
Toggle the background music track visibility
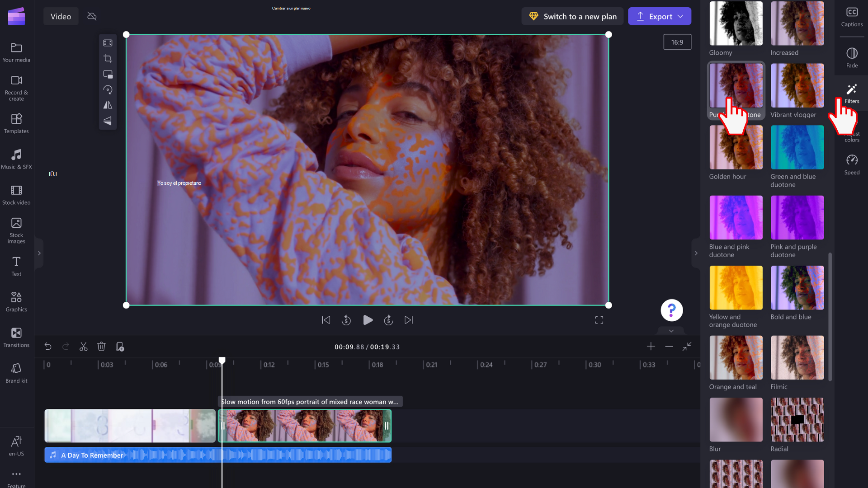54,455
